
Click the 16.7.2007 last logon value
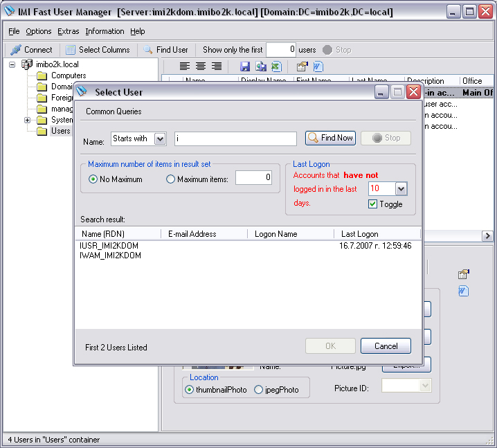point(375,246)
